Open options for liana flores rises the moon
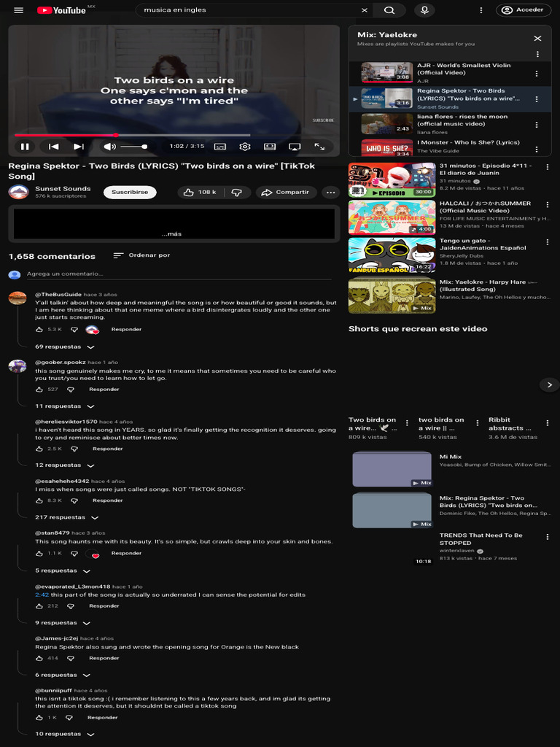The height and width of the screenshot is (747, 560). (x=537, y=125)
